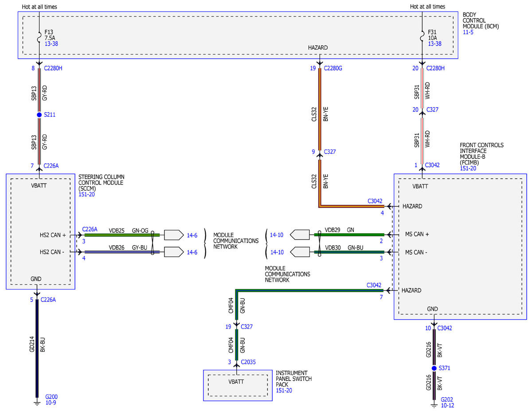
Task: Click the S371 splice dot
Action: 434,368
